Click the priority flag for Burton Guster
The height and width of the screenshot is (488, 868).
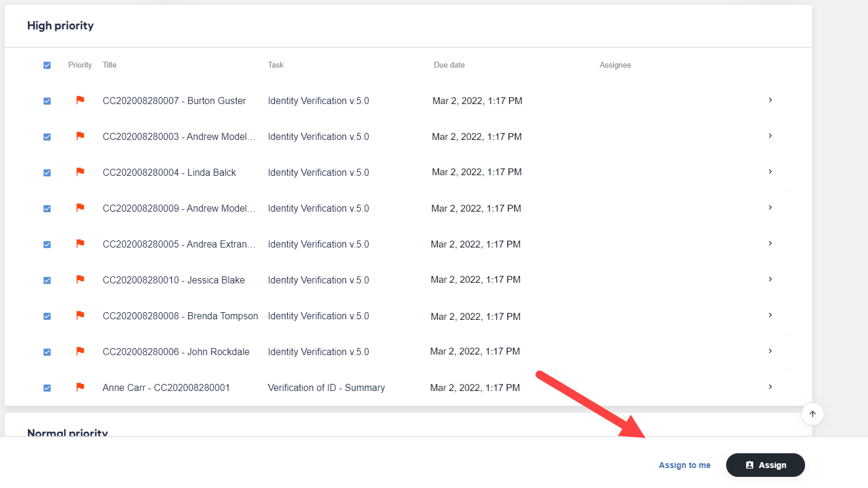pyautogui.click(x=80, y=100)
